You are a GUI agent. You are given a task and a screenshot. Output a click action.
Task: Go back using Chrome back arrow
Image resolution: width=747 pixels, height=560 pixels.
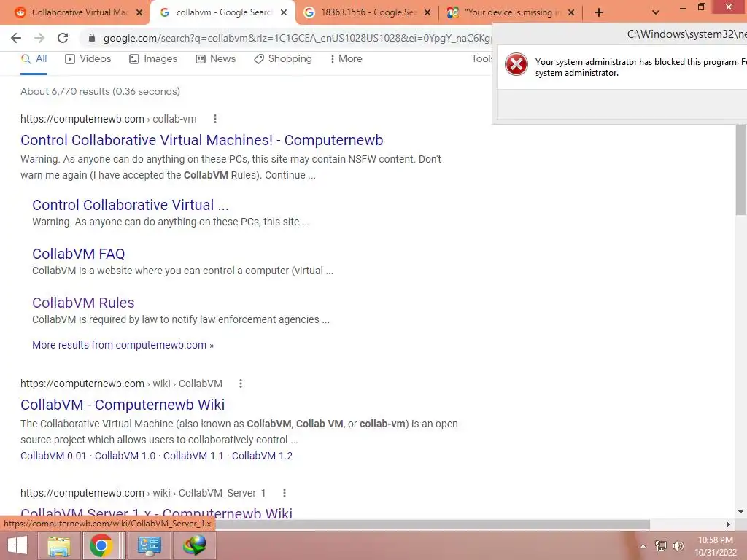click(x=16, y=38)
